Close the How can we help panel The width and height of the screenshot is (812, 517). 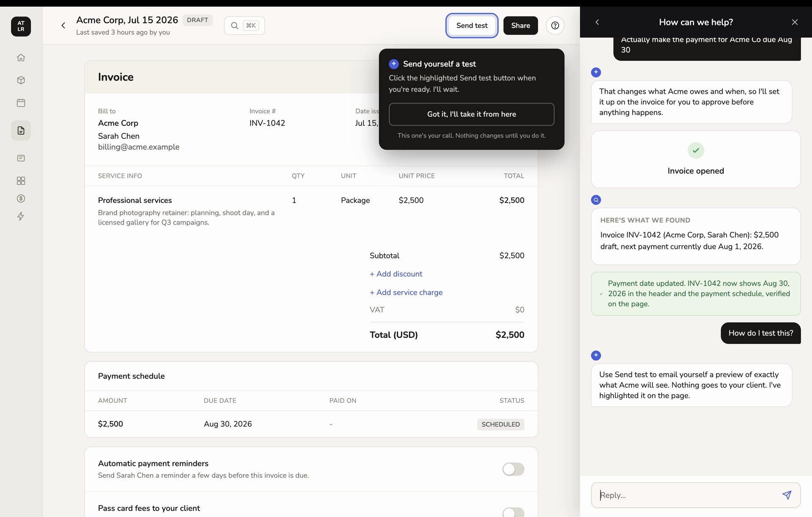(795, 22)
